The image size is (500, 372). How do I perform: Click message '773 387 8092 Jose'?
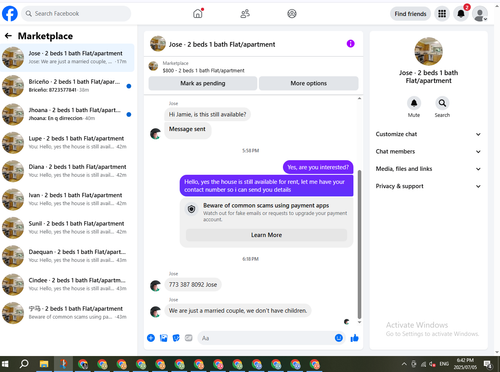tap(193, 285)
